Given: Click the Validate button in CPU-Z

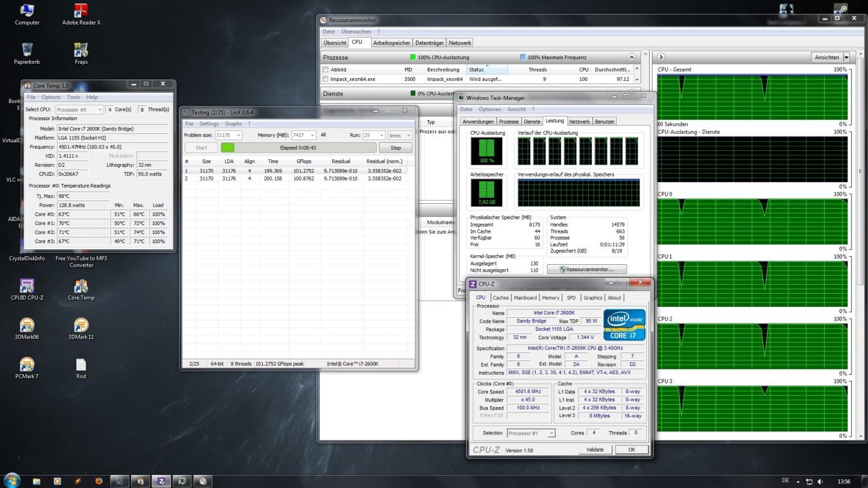Looking at the screenshot, I should tap(595, 450).
